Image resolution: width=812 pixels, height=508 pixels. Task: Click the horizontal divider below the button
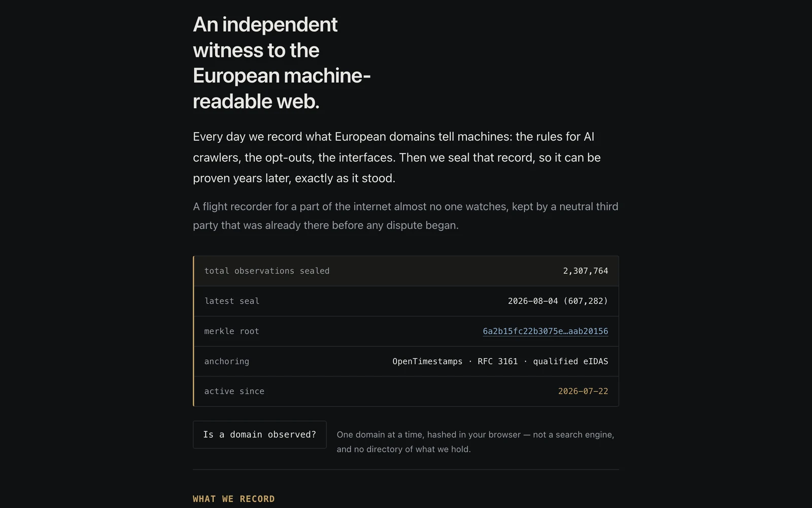(x=406, y=469)
